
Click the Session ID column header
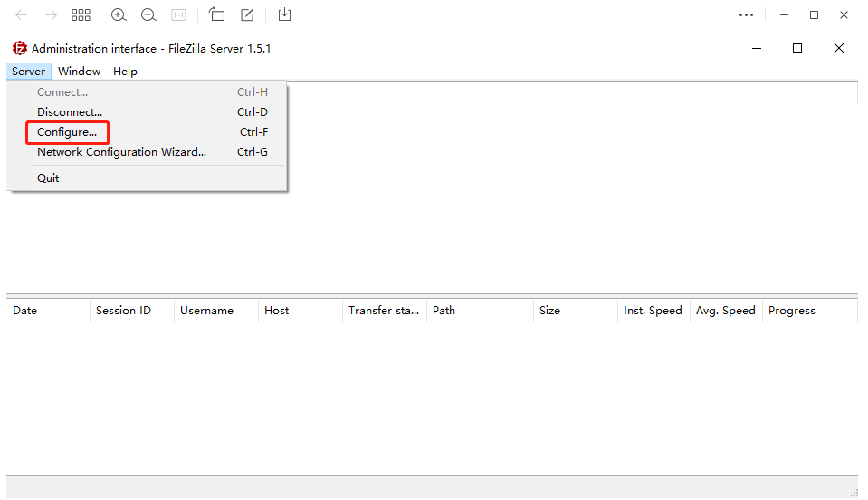click(132, 311)
